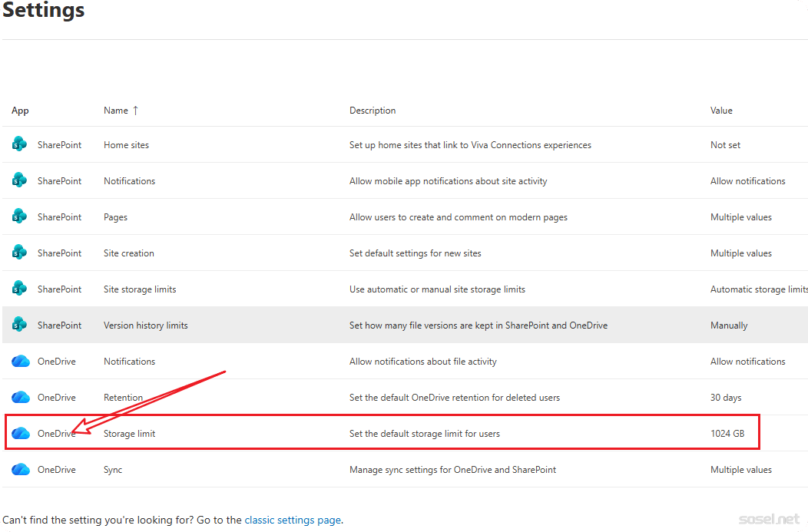Open the OneDrive Sync setting

113,470
